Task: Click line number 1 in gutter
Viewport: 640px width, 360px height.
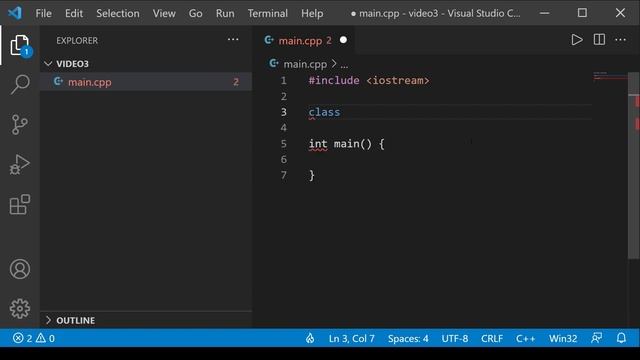Action: (x=284, y=80)
